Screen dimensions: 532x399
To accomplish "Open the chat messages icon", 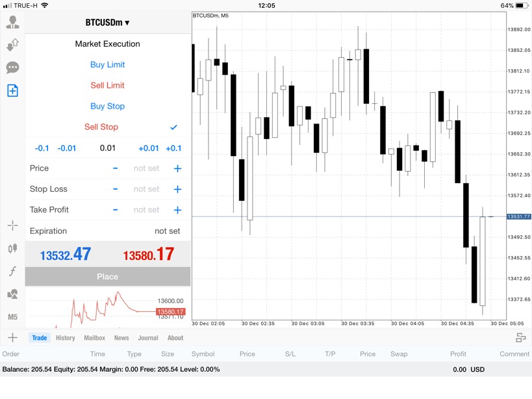I will pos(12,68).
